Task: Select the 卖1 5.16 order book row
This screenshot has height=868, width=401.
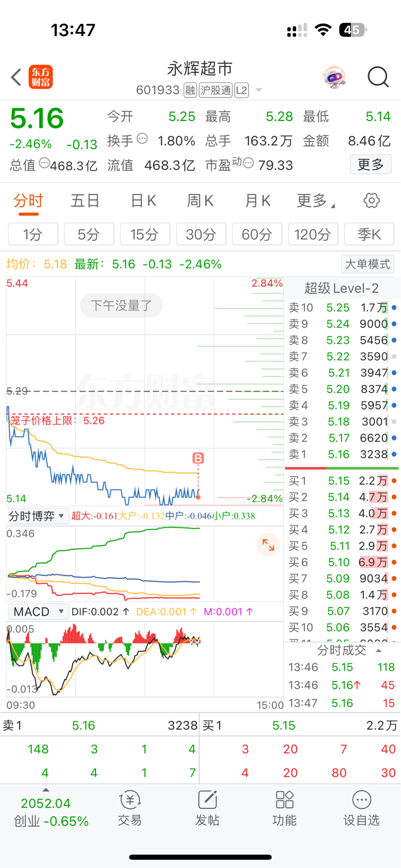Action: (342, 454)
